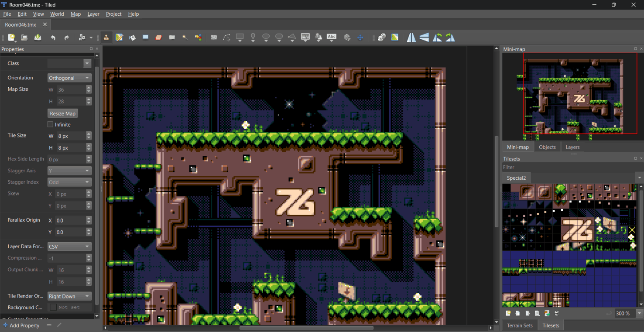Select the Insert Rectangle tool
Image resolution: width=644 pixels, height=332 pixels.
240,38
